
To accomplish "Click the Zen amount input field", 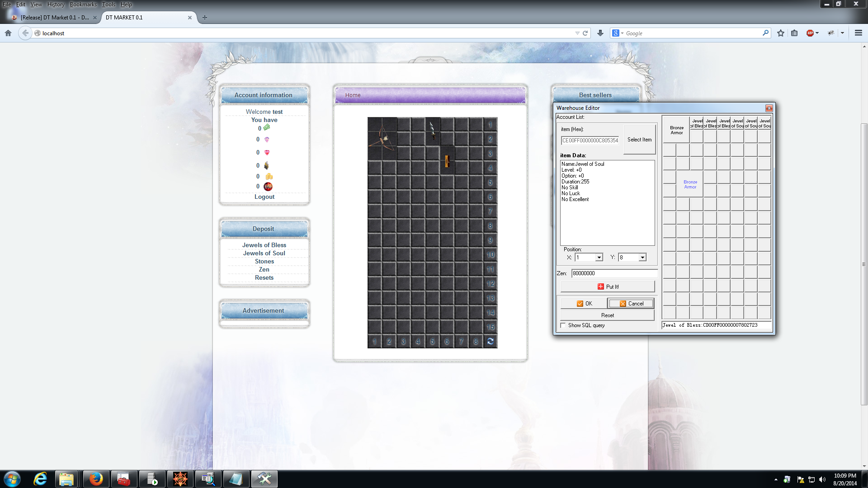I will coord(614,273).
